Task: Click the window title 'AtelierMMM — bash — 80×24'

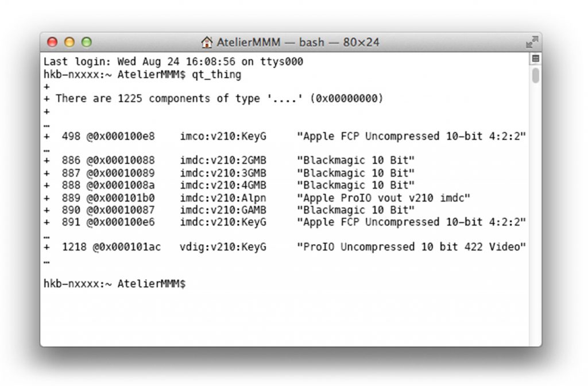Action: [x=298, y=42]
